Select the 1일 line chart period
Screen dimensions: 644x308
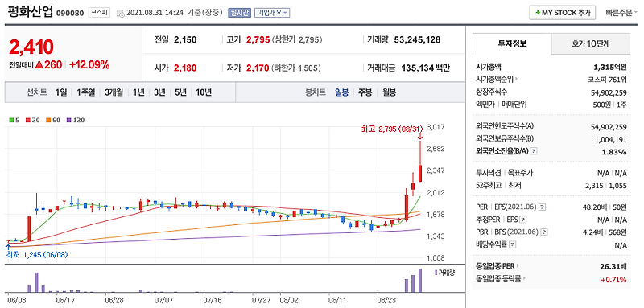(61, 92)
